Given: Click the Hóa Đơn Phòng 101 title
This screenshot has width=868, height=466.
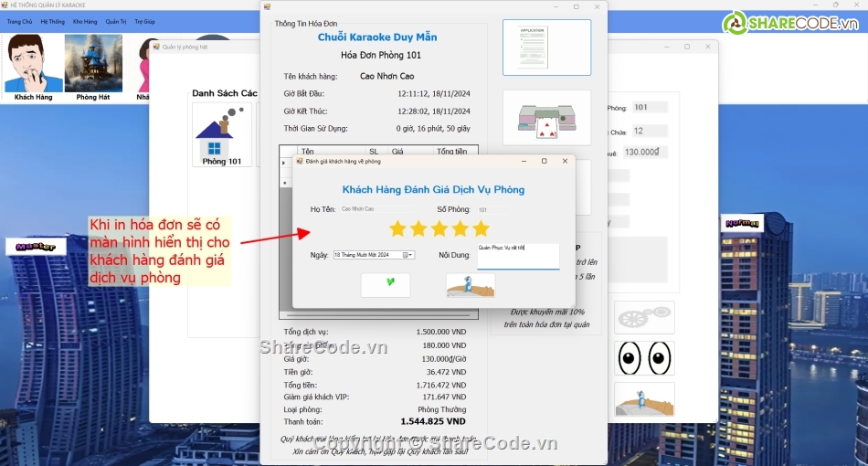Looking at the screenshot, I should 381,55.
